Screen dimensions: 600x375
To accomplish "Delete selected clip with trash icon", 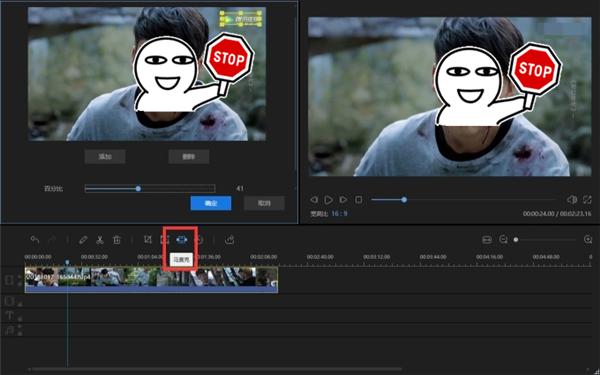I will pyautogui.click(x=117, y=240).
